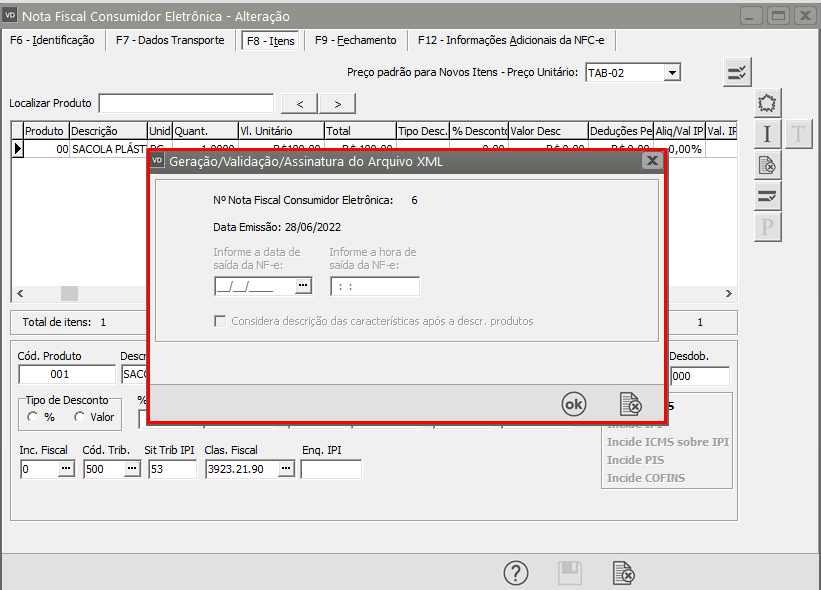Cancel the XML dialog with document-x icon
Image resolution: width=821 pixels, height=590 pixels.
[630, 404]
